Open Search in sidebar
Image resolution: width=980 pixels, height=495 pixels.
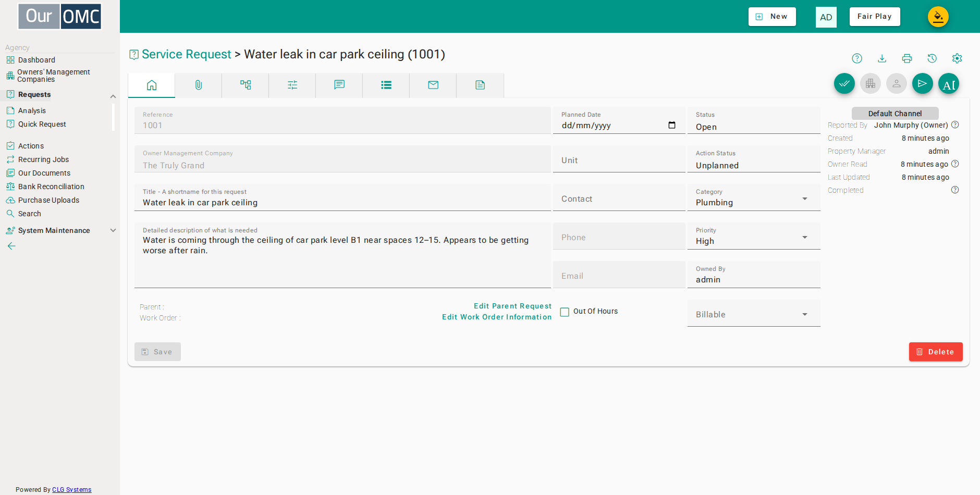[x=29, y=214]
